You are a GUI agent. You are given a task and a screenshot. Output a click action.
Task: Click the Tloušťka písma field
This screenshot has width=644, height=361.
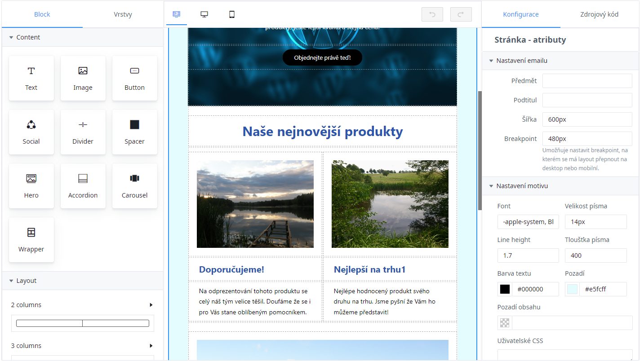pos(595,255)
